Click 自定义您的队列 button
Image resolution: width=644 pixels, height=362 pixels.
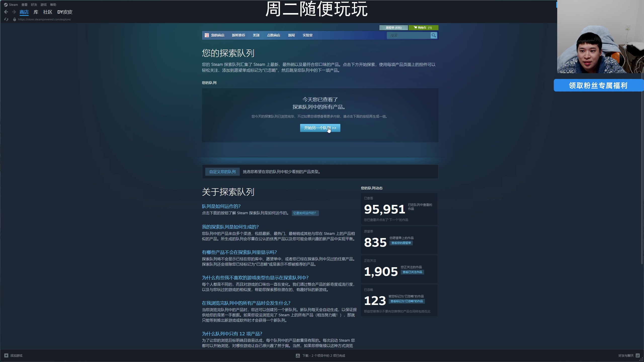222,172
